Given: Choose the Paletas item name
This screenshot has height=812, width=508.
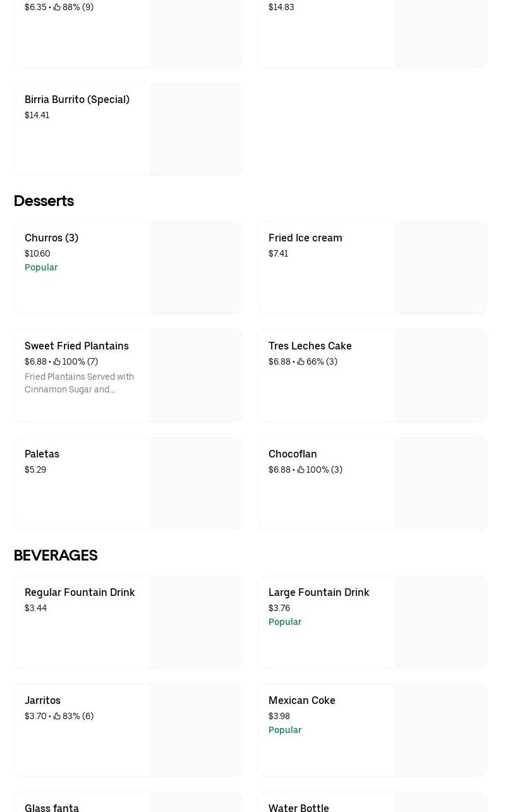Looking at the screenshot, I should point(42,454).
